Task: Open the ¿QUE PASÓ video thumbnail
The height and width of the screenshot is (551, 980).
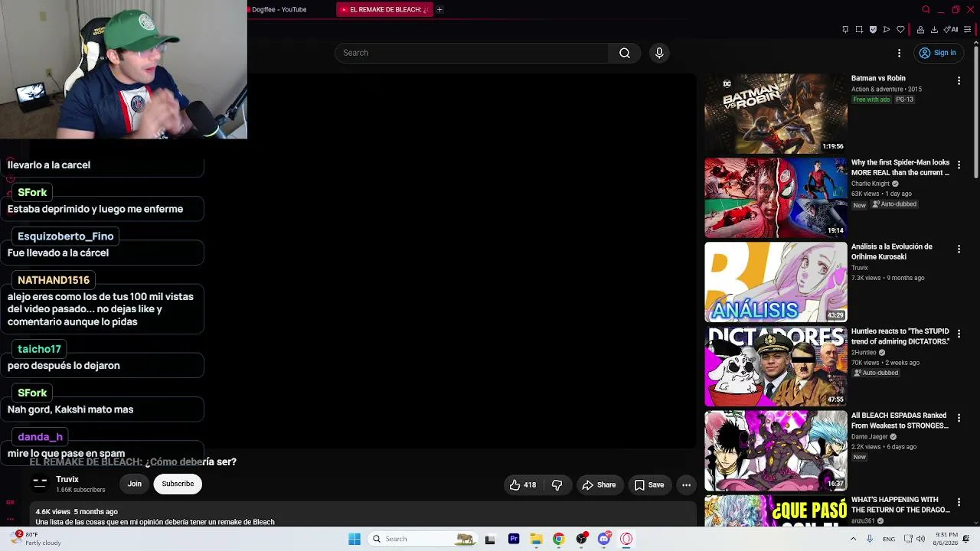Action: point(776,511)
